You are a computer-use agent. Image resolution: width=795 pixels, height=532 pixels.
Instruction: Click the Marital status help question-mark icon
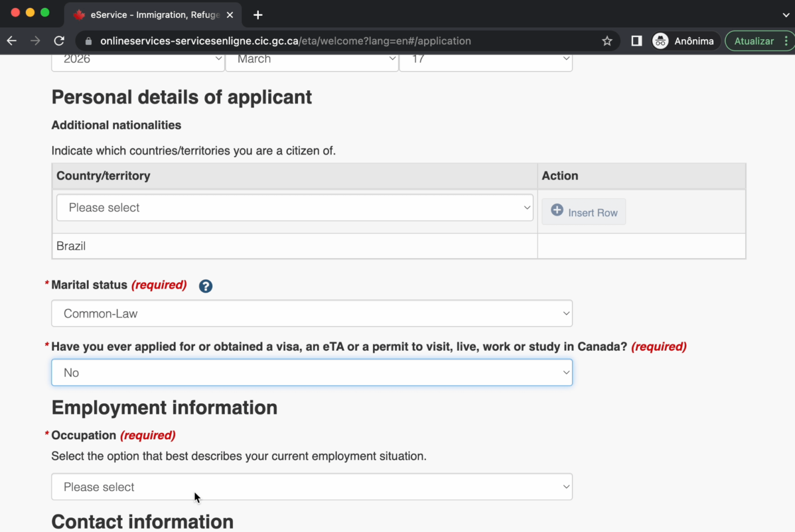(206, 286)
